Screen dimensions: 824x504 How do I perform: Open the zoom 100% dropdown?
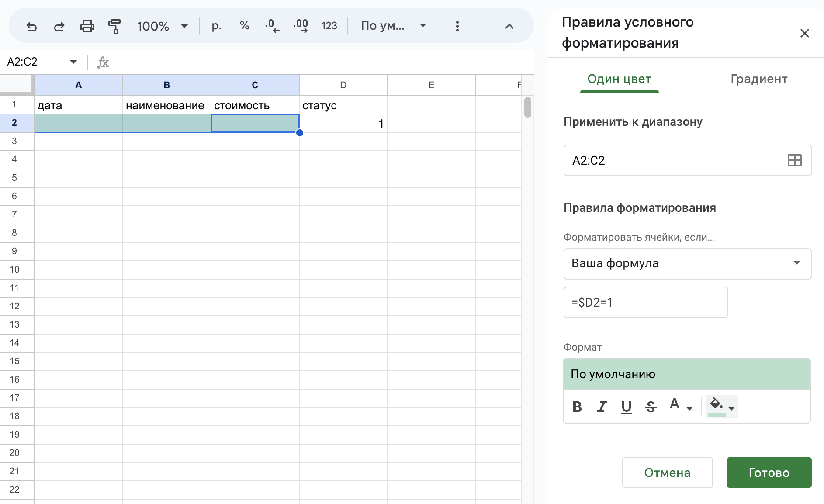pos(162,26)
